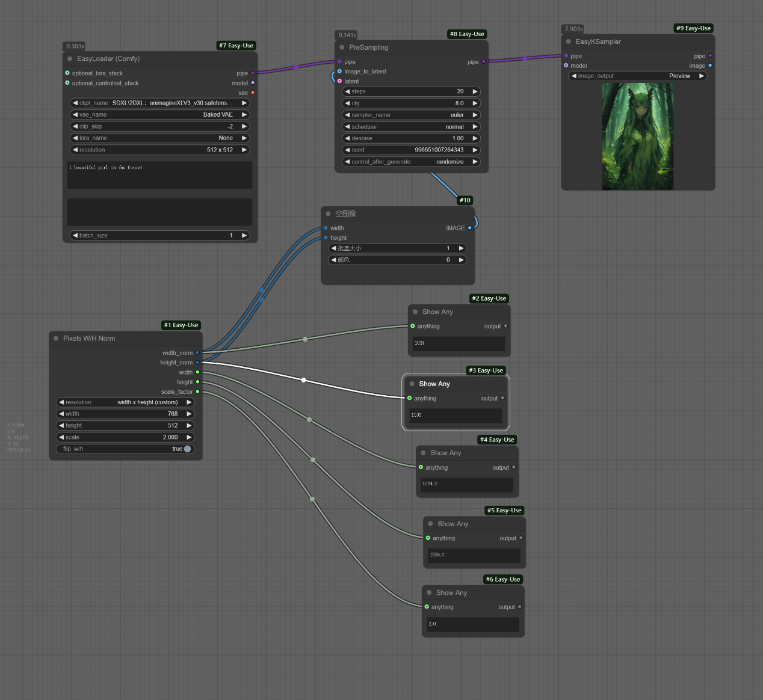Click the vae output port on EasyLoader
Viewport: 763px width, 700px height.
click(x=253, y=93)
